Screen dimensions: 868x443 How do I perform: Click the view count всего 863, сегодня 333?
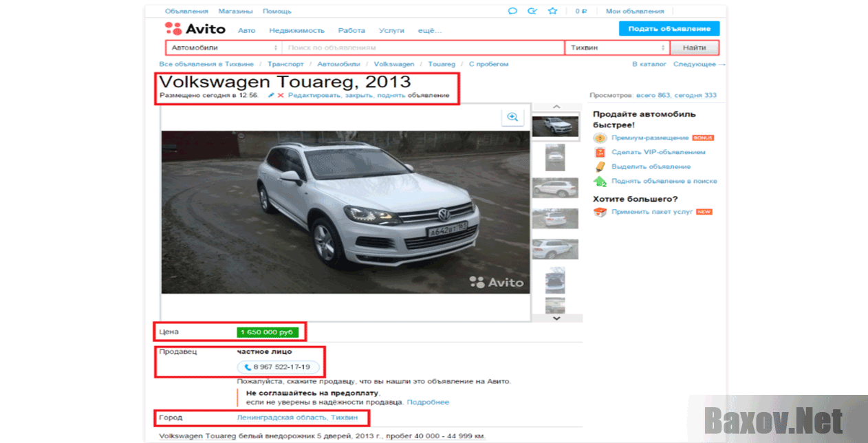[676, 96]
